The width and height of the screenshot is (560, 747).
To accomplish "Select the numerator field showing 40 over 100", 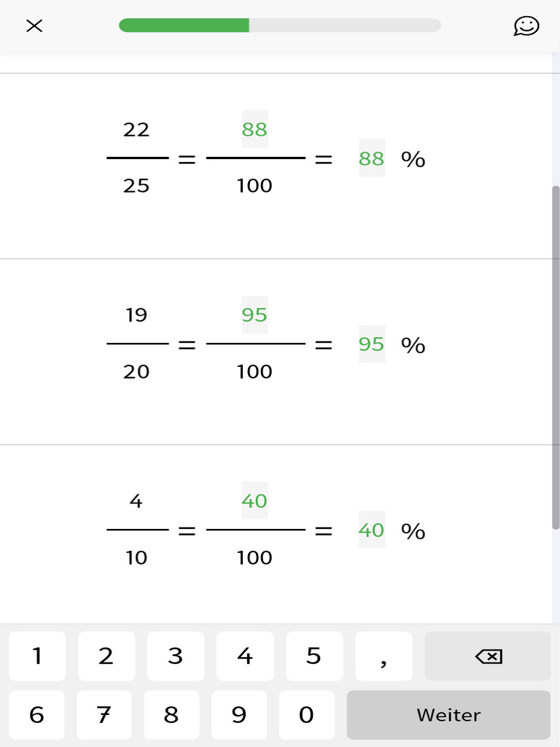I will 254,501.
